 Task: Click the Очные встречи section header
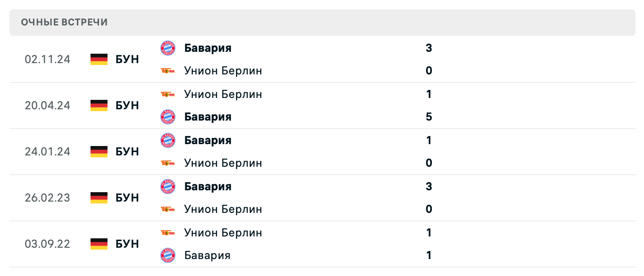[65, 22]
